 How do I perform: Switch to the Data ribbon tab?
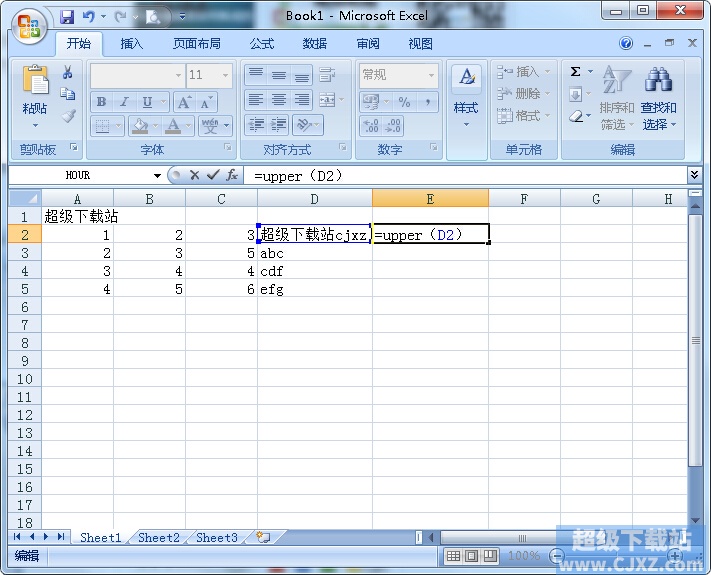pyautogui.click(x=315, y=44)
